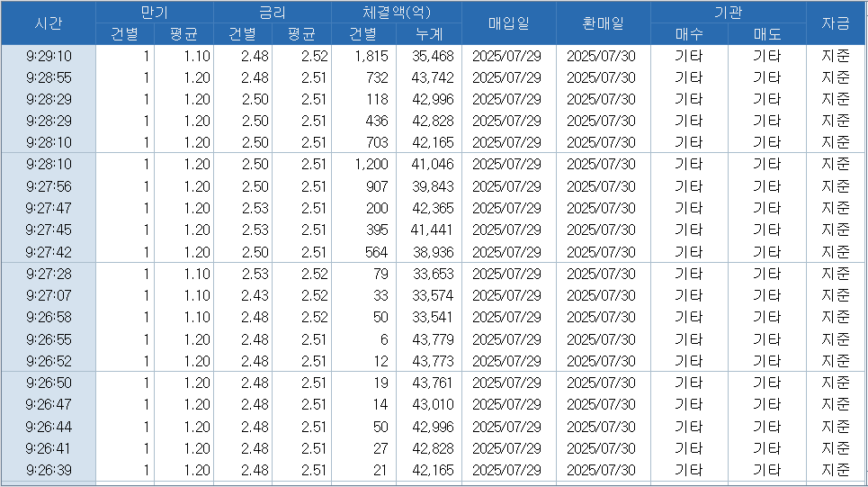868x487 pixels.
Task: Click the 매도 sub-header under 기관
Action: [x=766, y=34]
